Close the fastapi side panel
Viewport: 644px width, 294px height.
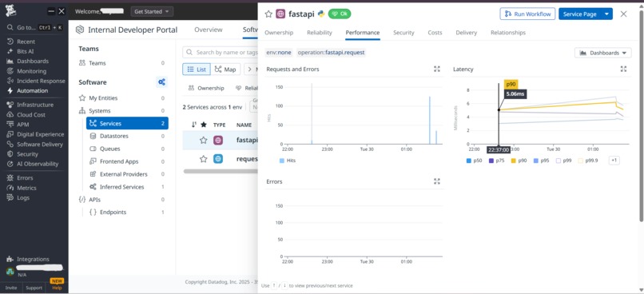[x=623, y=14]
